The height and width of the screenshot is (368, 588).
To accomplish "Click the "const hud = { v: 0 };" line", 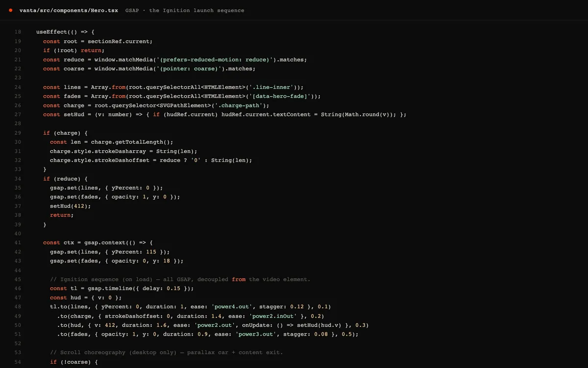I will (86, 297).
